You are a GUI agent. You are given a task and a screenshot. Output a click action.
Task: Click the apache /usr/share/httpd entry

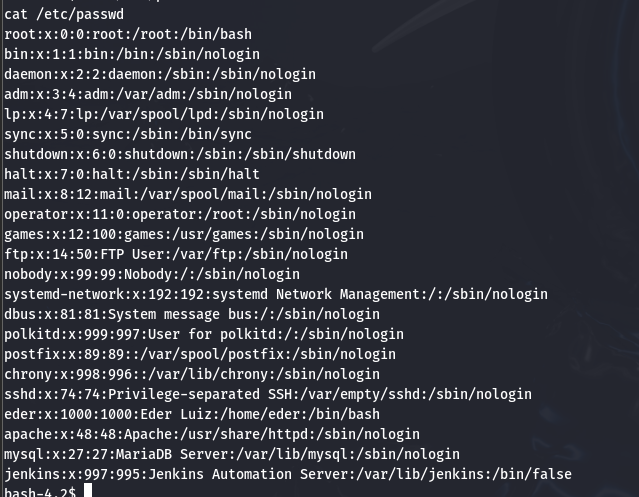point(212,434)
